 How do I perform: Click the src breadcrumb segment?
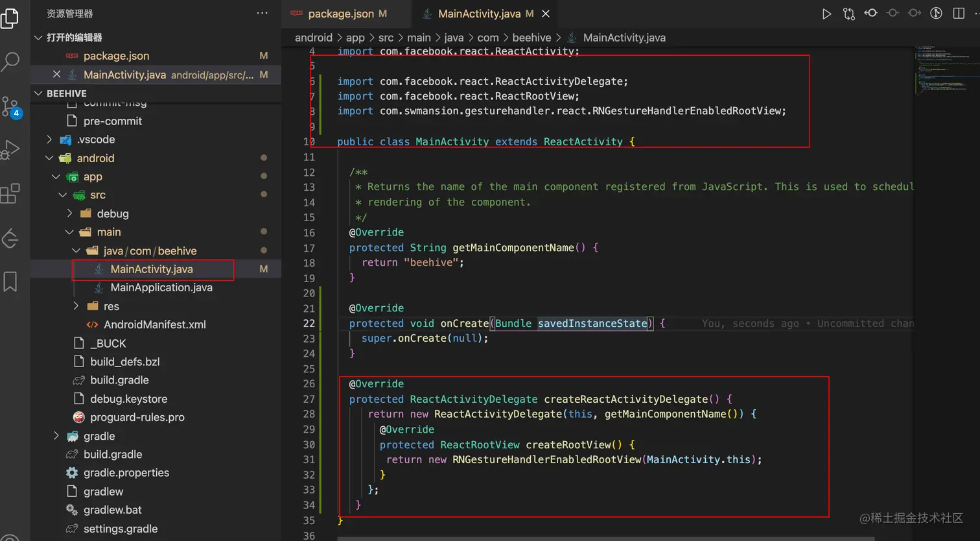pos(386,38)
